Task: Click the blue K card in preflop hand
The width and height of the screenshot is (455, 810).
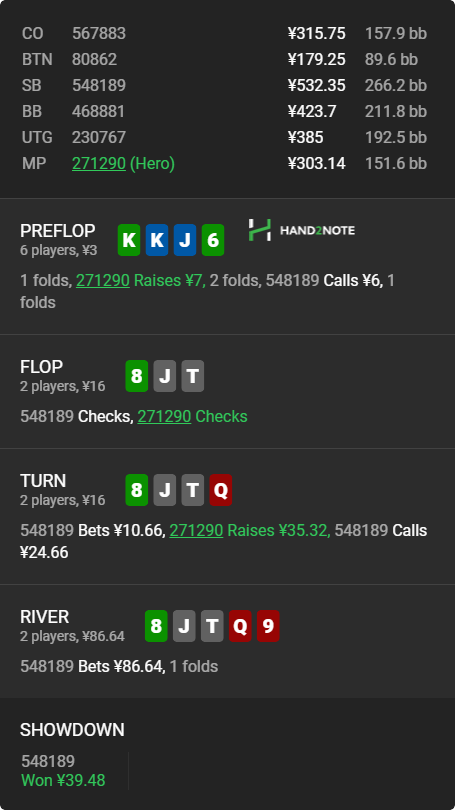Action: 157,240
